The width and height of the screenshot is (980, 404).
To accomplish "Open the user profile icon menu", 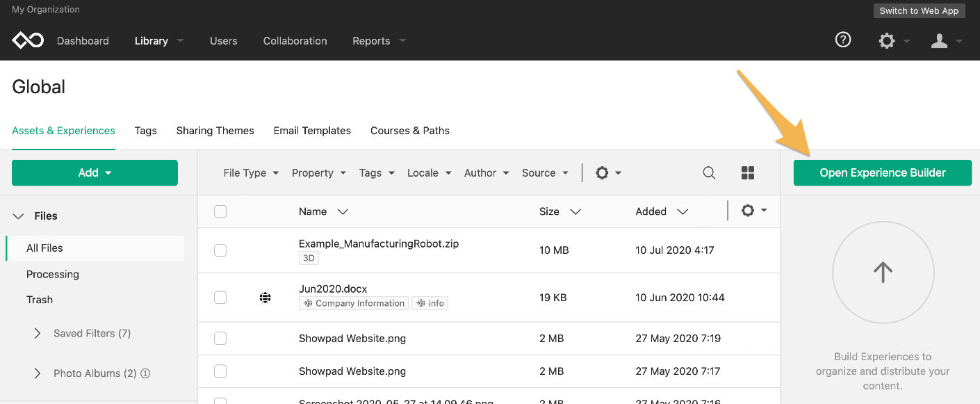I will tap(940, 41).
